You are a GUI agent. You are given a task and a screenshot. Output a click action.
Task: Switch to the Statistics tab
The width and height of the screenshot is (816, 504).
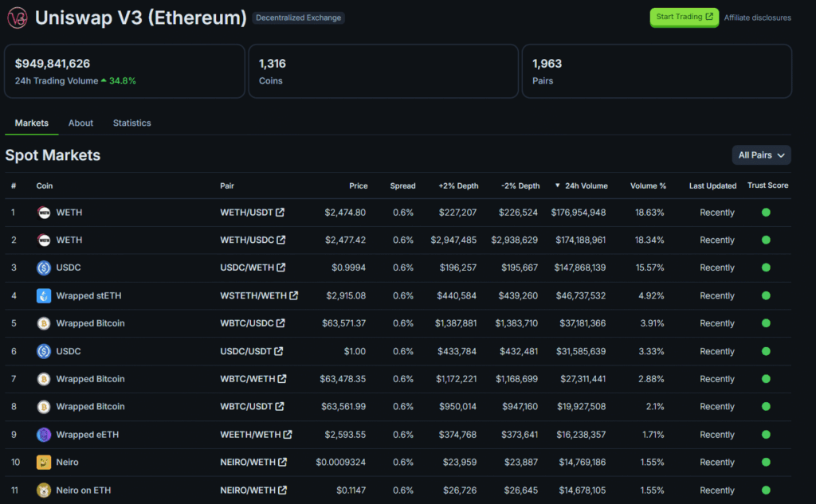pos(131,123)
